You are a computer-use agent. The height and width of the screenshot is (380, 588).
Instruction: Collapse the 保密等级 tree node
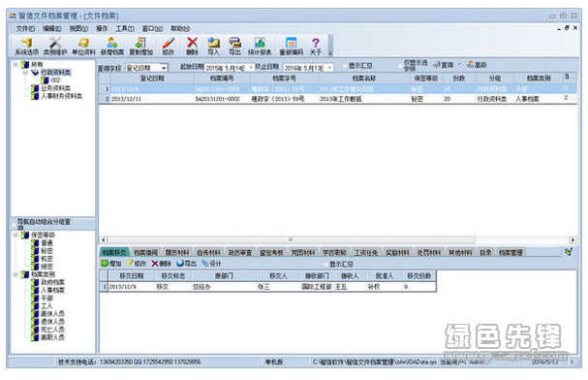(x=15, y=236)
